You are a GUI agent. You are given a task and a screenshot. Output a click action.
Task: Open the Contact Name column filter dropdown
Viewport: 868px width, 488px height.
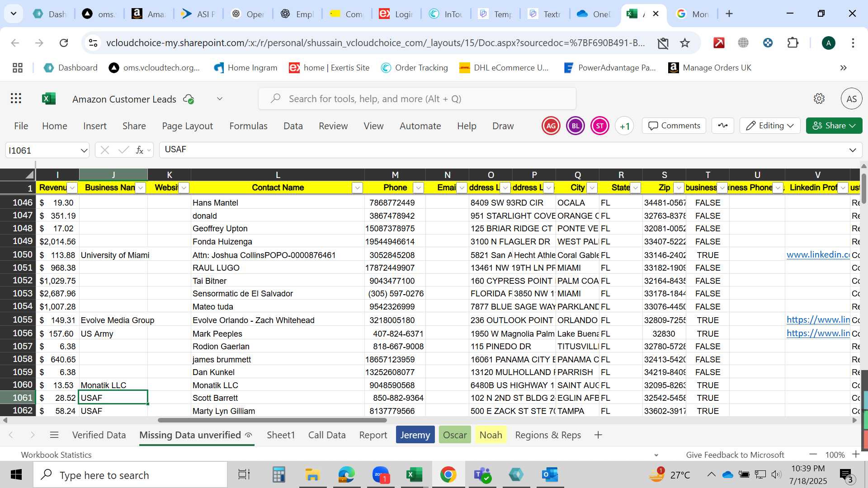[357, 188]
